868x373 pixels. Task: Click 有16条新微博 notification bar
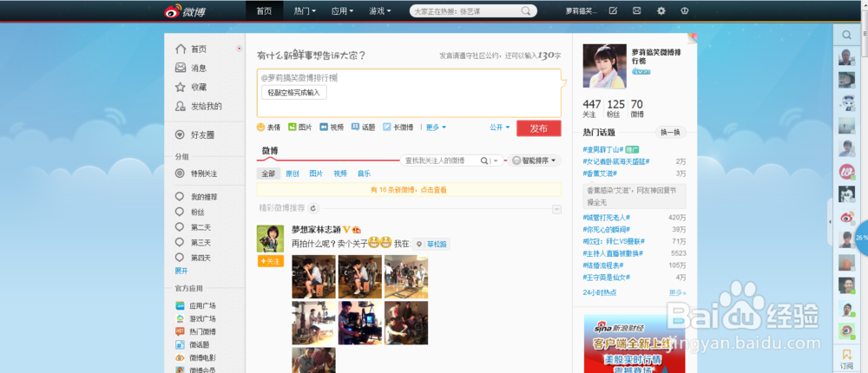pyautogui.click(x=409, y=190)
